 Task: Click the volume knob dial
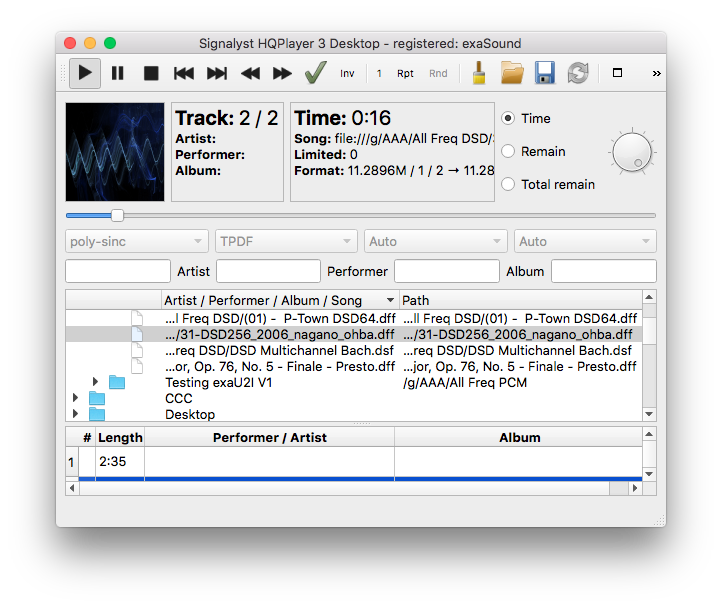click(632, 152)
